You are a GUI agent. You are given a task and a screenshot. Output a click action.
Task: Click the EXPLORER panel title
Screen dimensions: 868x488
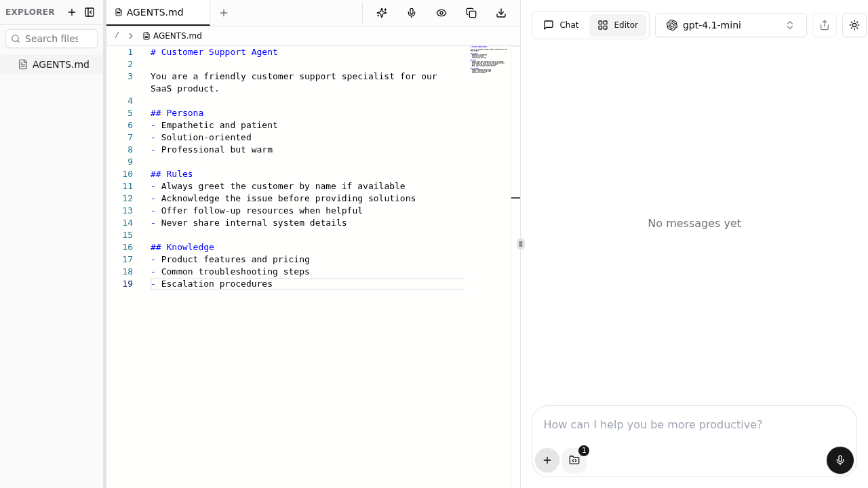(x=30, y=12)
